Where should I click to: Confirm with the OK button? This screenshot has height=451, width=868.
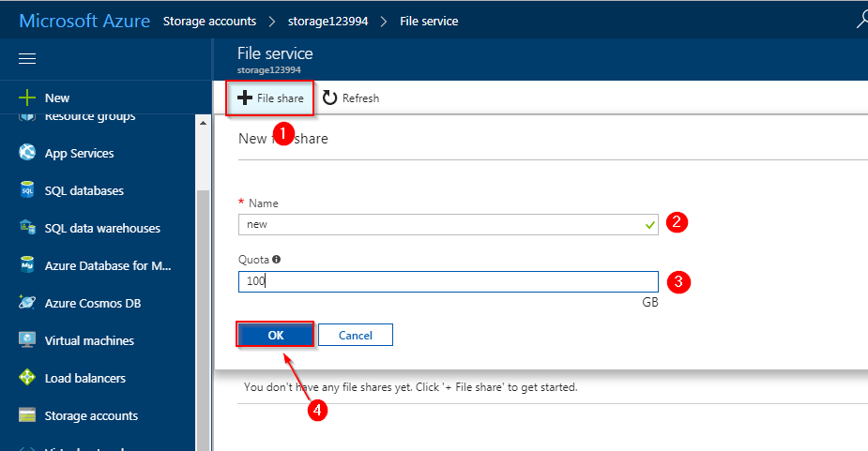coord(276,335)
